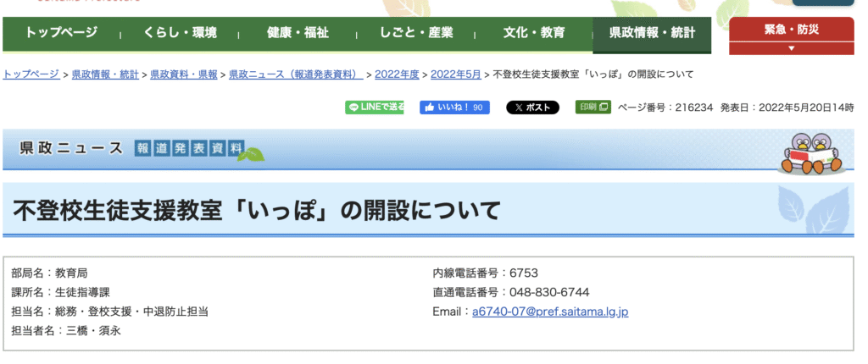Open the 文化・教育 navigation tab
The height and width of the screenshot is (364, 868).
click(x=534, y=33)
